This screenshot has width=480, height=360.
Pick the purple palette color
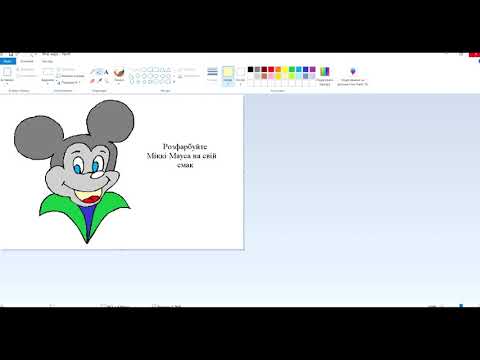coord(313,69)
